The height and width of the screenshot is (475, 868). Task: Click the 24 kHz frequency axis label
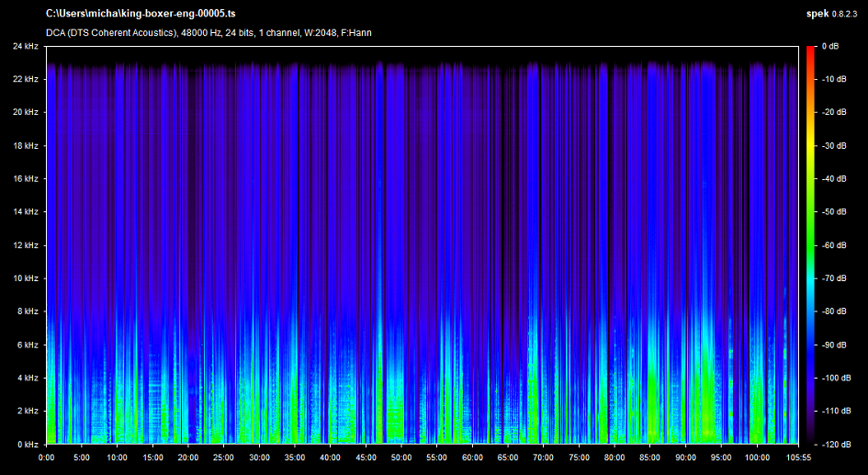[26, 46]
